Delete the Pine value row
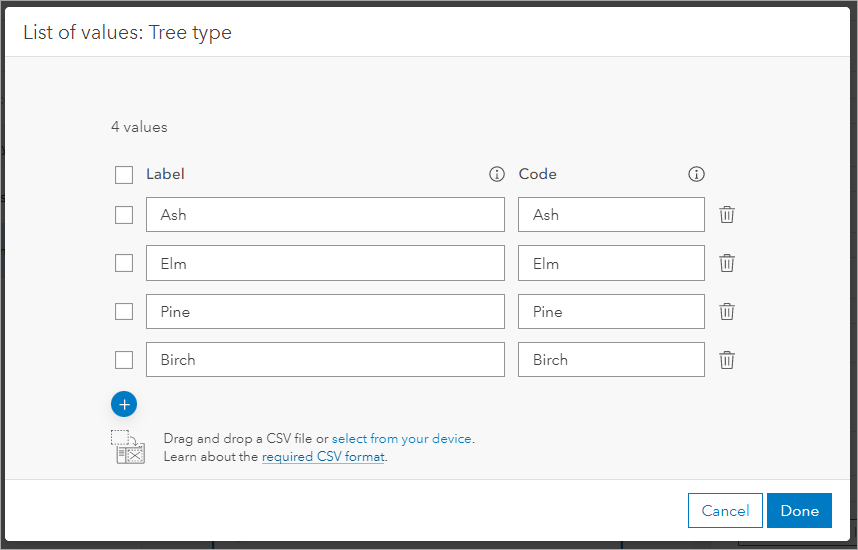This screenshot has height=550, width=858. pos(727,311)
